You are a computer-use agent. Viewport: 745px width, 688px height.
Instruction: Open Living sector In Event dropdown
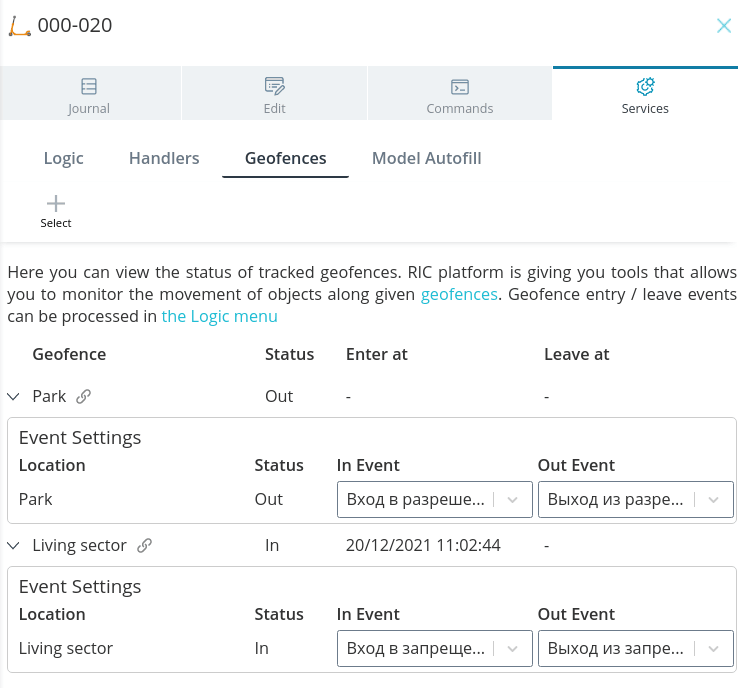coord(435,649)
